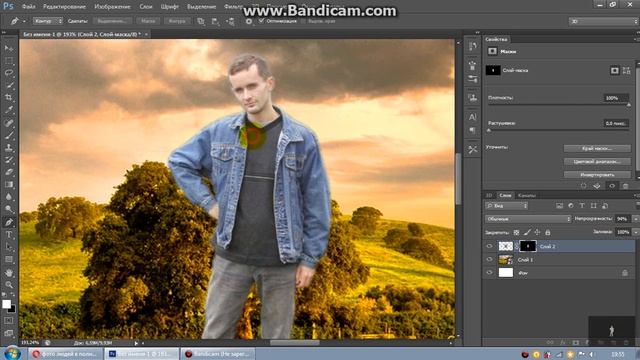Click the Выделение button in options bar
This screenshot has height=360, width=640.
pos(112,21)
